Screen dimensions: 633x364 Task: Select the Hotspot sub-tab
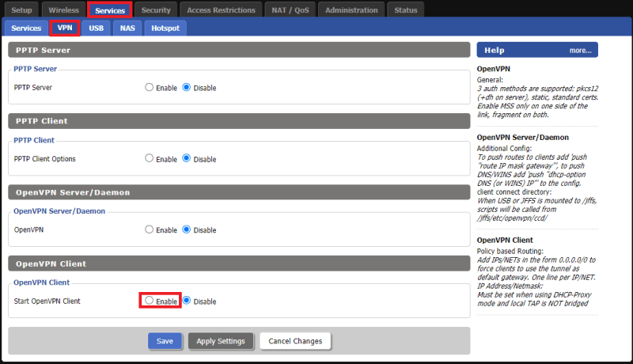[165, 28]
